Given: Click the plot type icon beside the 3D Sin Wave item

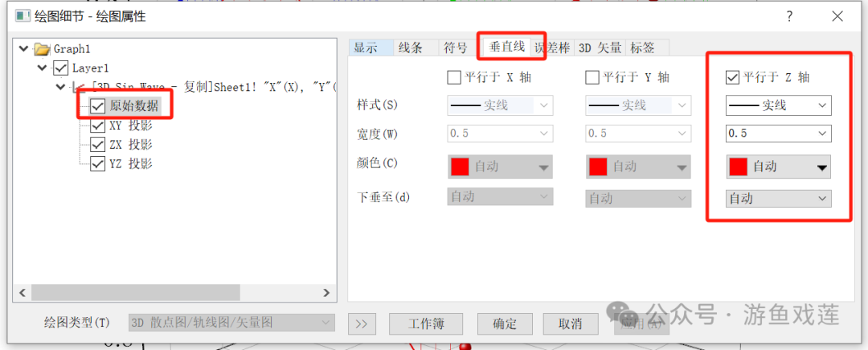Looking at the screenshot, I should [79, 87].
